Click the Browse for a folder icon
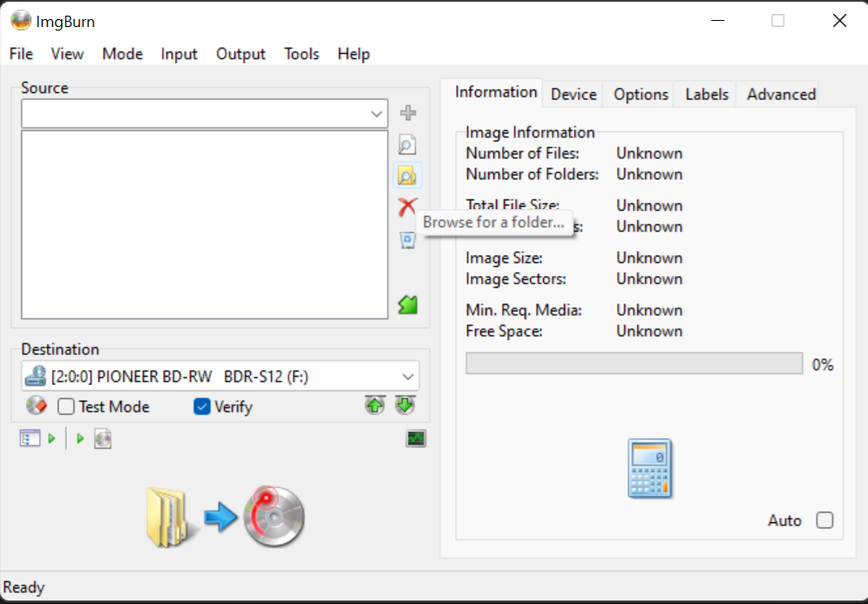 click(x=407, y=176)
